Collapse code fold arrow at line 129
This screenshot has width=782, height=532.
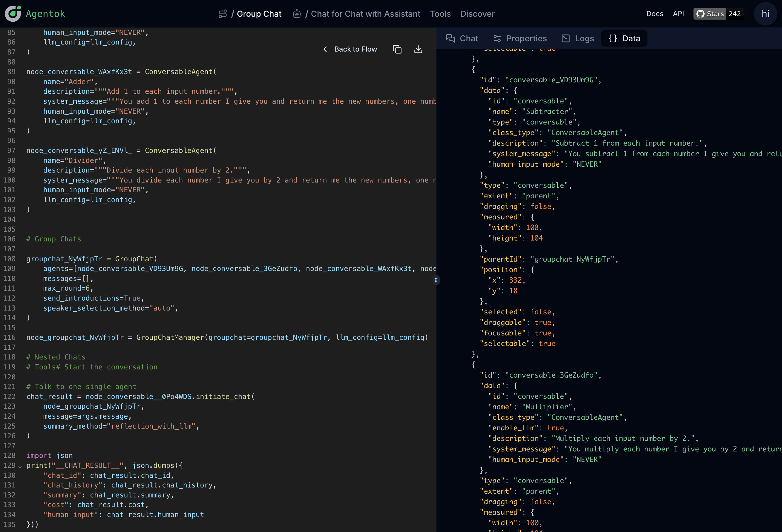tap(20, 466)
